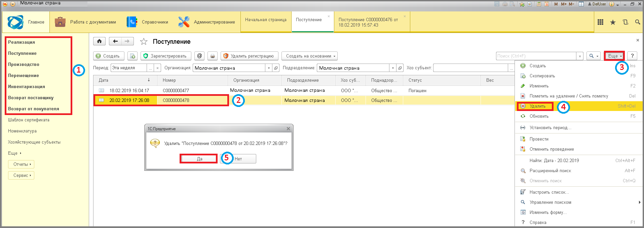The height and width of the screenshot is (228, 644).
Task: Navigate back with the left arrow
Action: tap(116, 41)
